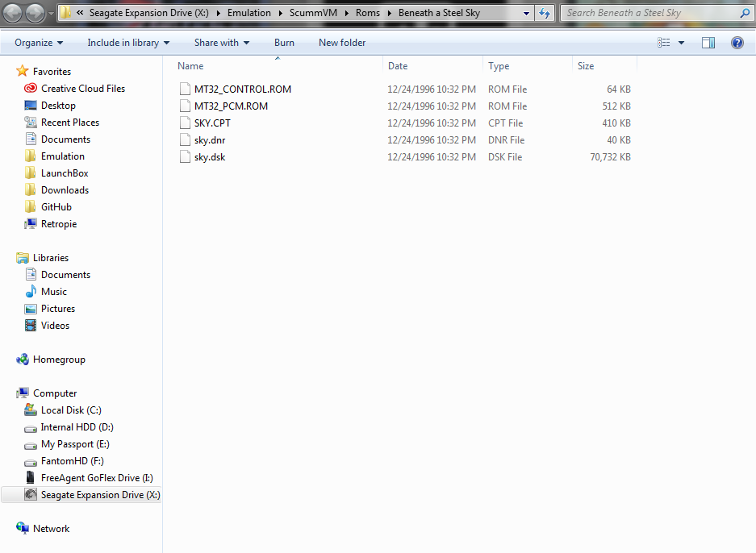Open previous locations dropdown in address bar
Viewport: 756px width, 553px height.
(x=526, y=14)
